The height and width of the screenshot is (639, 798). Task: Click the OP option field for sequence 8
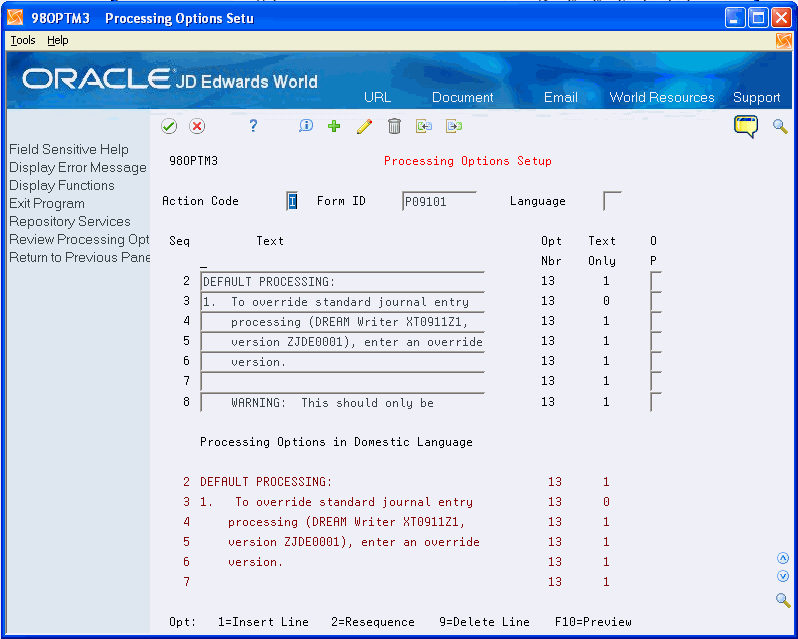[x=656, y=402]
